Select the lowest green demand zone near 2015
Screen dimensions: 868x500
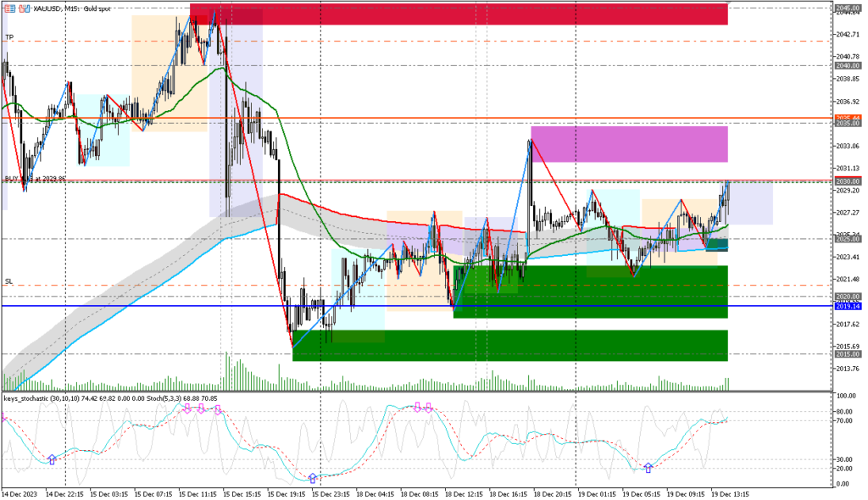[509, 345]
